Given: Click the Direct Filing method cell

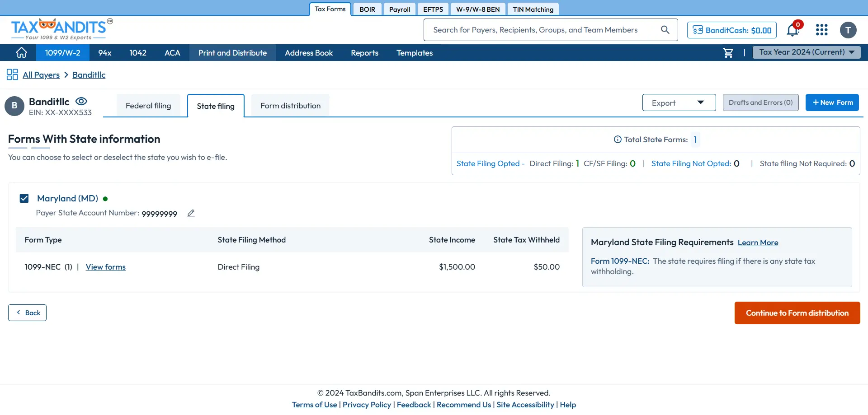Looking at the screenshot, I should [x=239, y=267].
